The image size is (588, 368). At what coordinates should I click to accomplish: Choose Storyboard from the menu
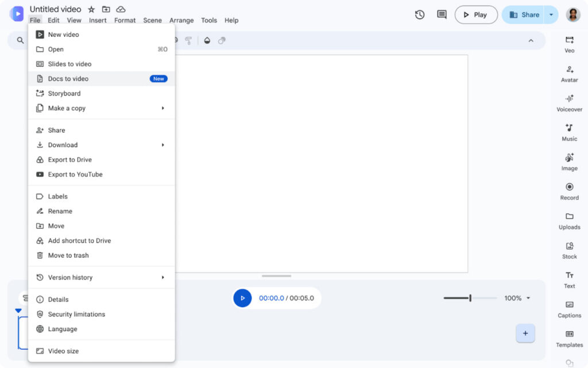102,94
